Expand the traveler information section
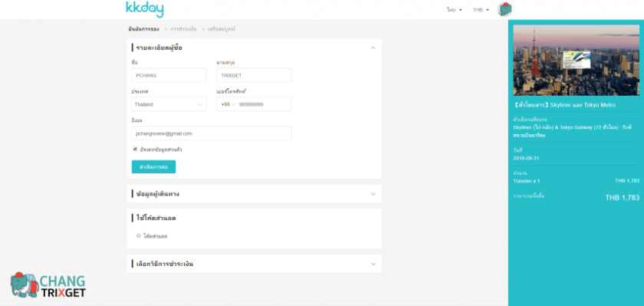 point(254,194)
